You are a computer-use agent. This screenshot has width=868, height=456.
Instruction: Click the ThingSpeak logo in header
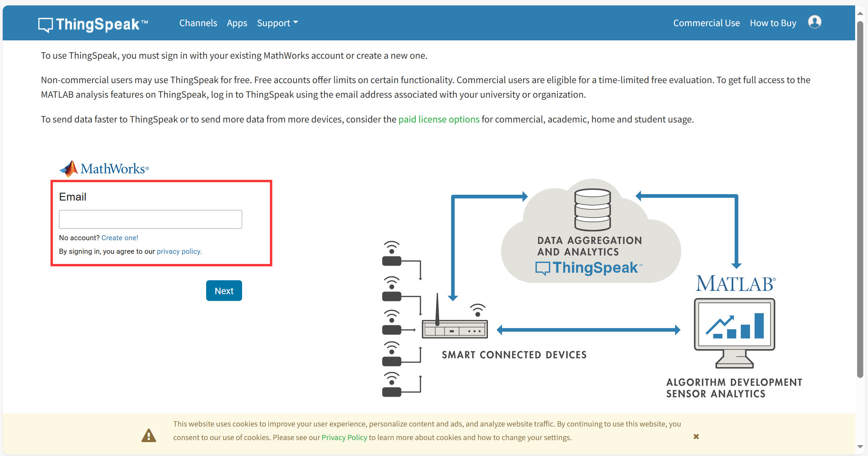[93, 24]
